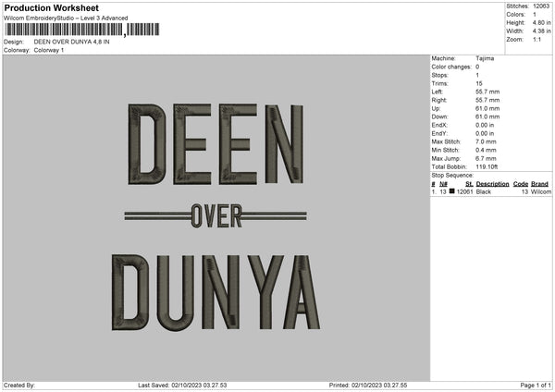555x392 pixels.
Task: Click the 'St.' column header
Action: click(469, 184)
